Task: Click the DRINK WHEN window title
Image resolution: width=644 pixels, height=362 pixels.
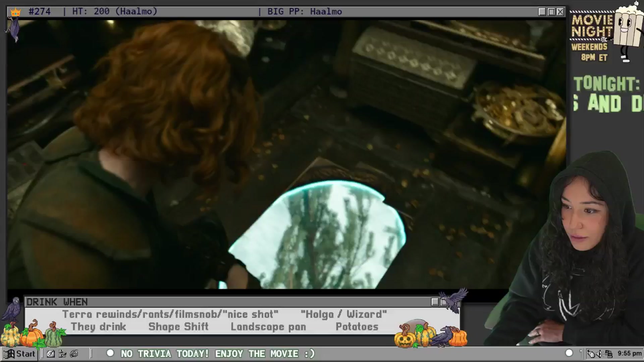Action: [57, 302]
